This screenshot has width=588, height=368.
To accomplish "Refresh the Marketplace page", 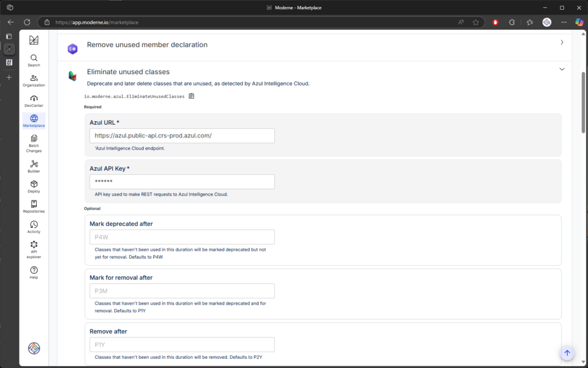I will point(26,22).
